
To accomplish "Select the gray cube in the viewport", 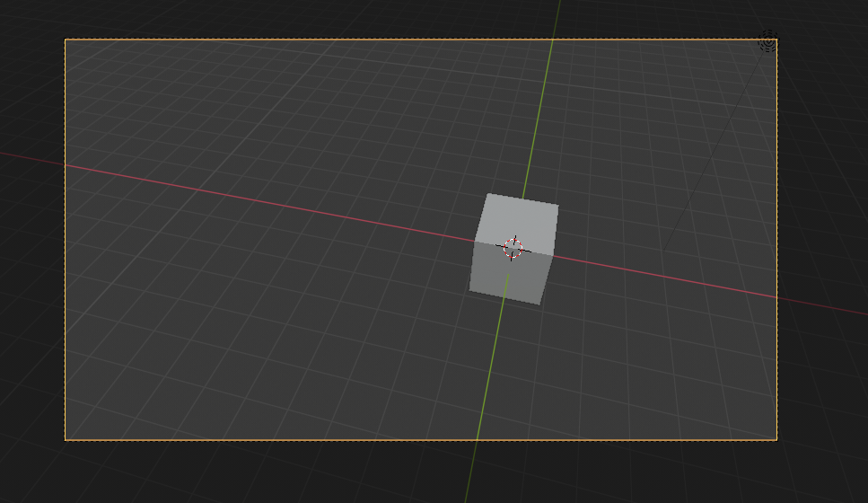I will pyautogui.click(x=514, y=249).
